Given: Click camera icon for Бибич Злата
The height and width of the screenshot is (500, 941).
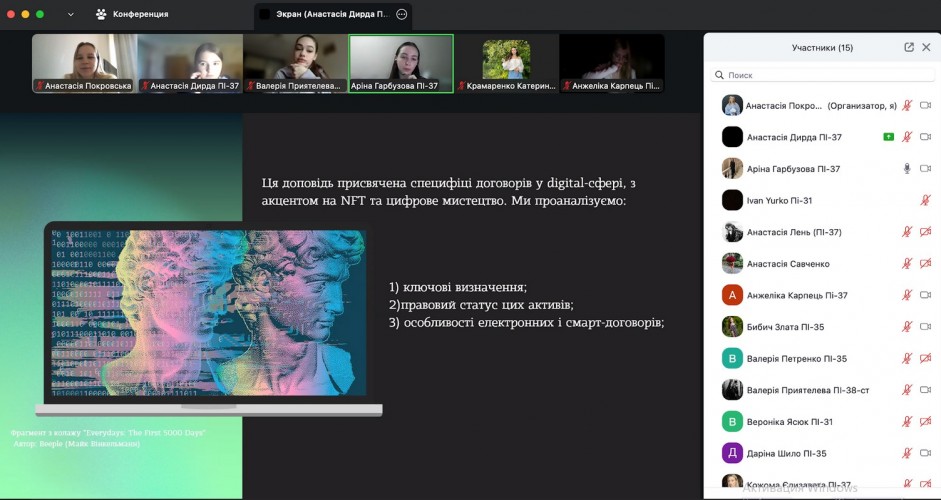Looking at the screenshot, I should point(925,327).
